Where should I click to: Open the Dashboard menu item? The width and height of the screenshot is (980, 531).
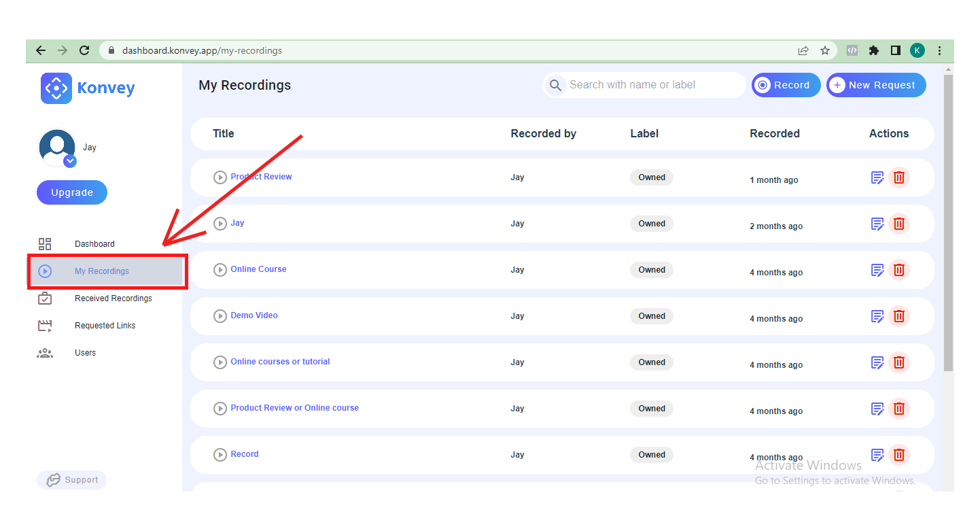[x=94, y=244]
